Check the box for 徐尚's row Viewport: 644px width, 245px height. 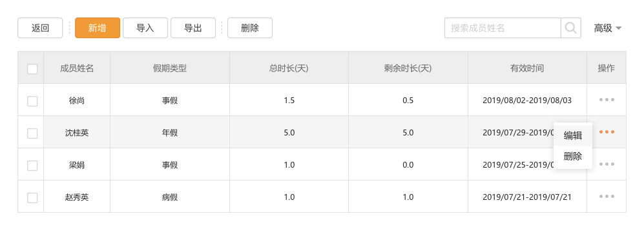click(x=32, y=101)
